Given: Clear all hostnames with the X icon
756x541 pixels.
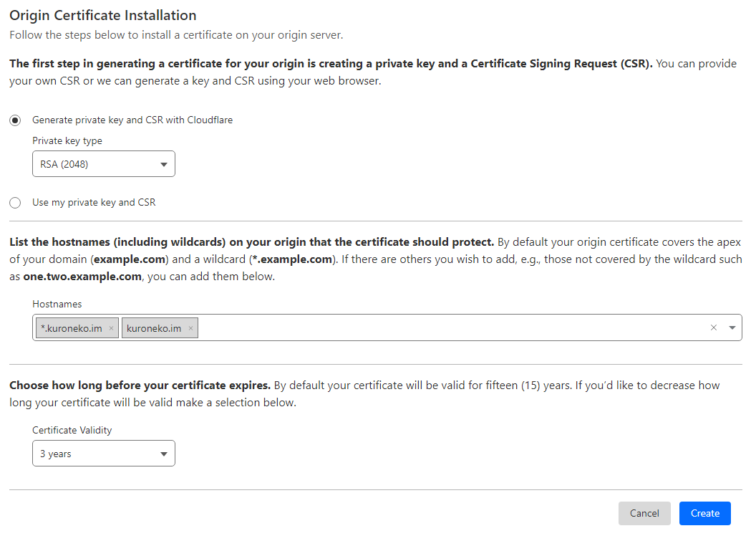Looking at the screenshot, I should point(713,327).
